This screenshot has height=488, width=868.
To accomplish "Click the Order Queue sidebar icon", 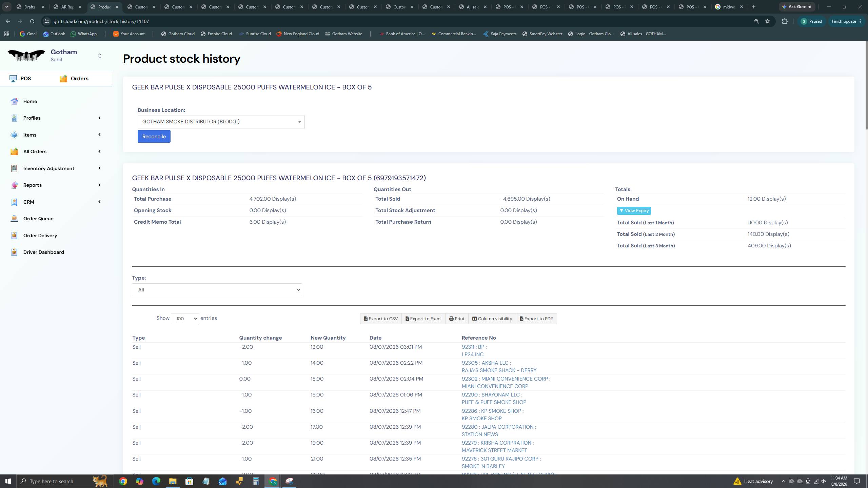I will coord(14,219).
